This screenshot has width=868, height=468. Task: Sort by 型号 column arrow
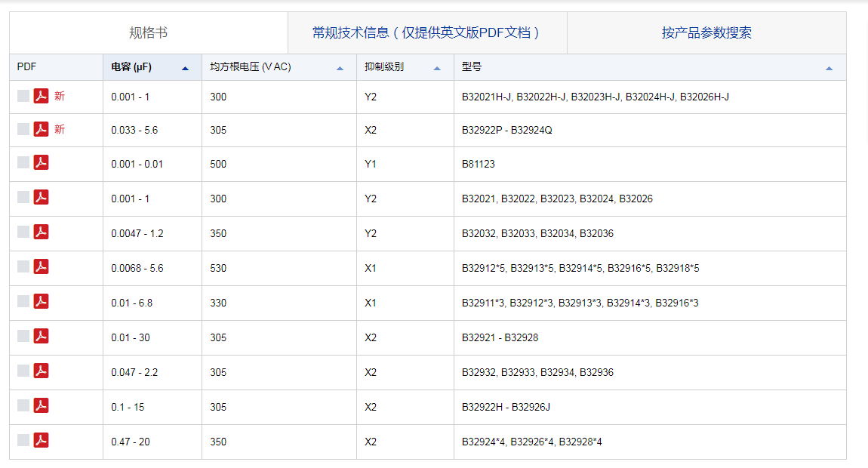click(x=829, y=68)
